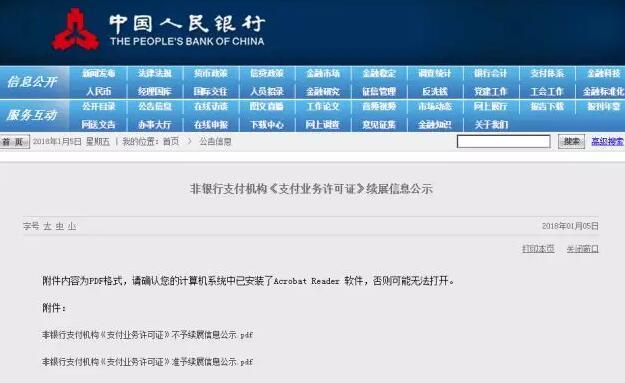625x383 pixels.
Task: Go to 网上展厅 section
Action: (x=491, y=106)
